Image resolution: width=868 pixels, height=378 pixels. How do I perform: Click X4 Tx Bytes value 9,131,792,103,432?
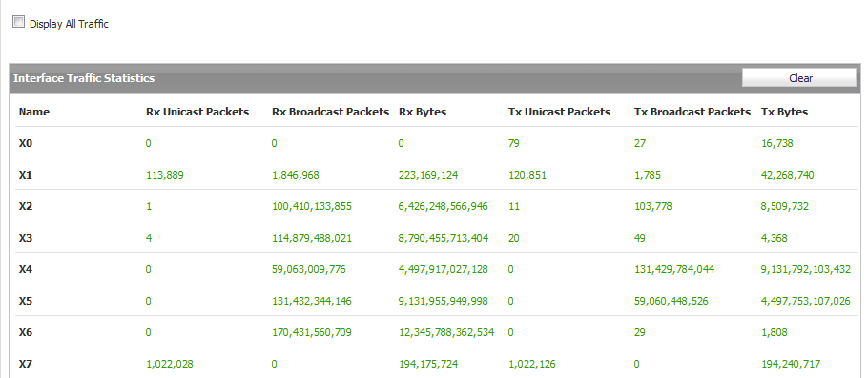point(806,270)
